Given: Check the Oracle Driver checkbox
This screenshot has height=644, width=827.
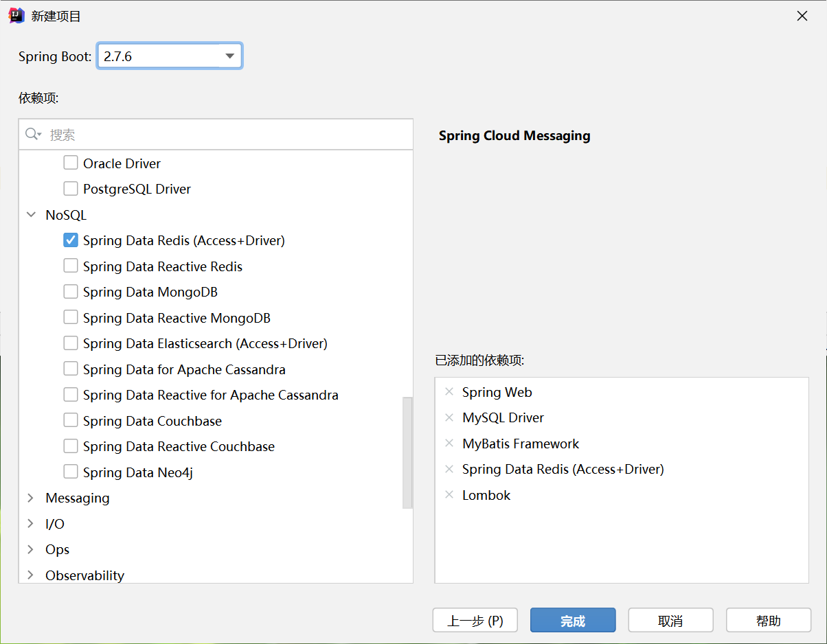Looking at the screenshot, I should [71, 163].
